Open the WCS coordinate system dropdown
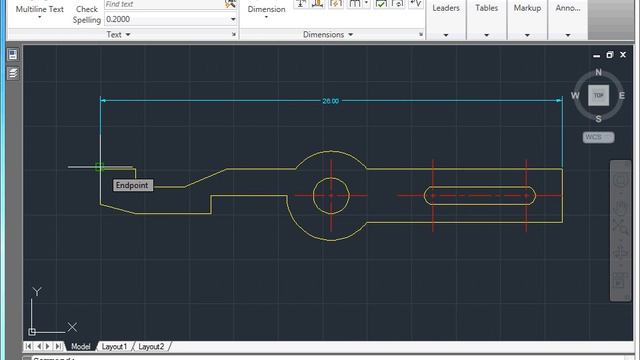The height and width of the screenshot is (360, 640). pos(598,137)
